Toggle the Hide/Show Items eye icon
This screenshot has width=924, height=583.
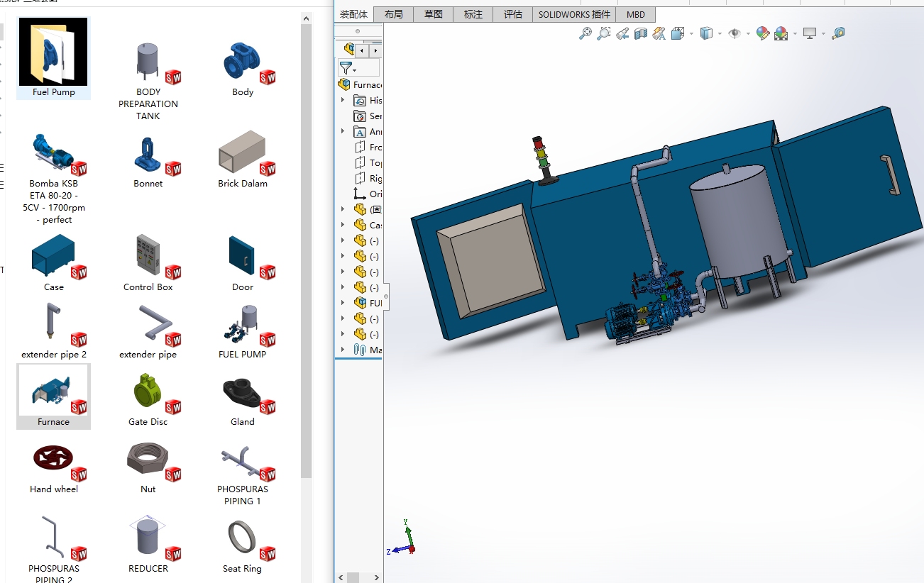(735, 33)
